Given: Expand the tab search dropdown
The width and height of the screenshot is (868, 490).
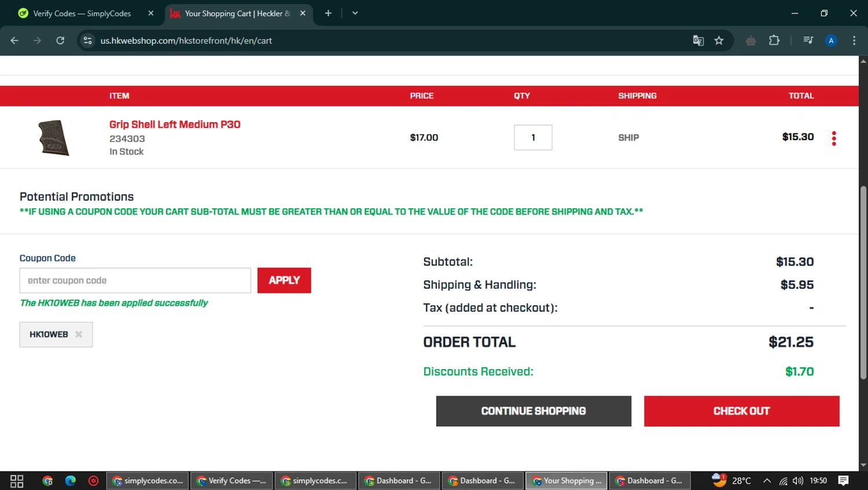Looking at the screenshot, I should (x=355, y=13).
